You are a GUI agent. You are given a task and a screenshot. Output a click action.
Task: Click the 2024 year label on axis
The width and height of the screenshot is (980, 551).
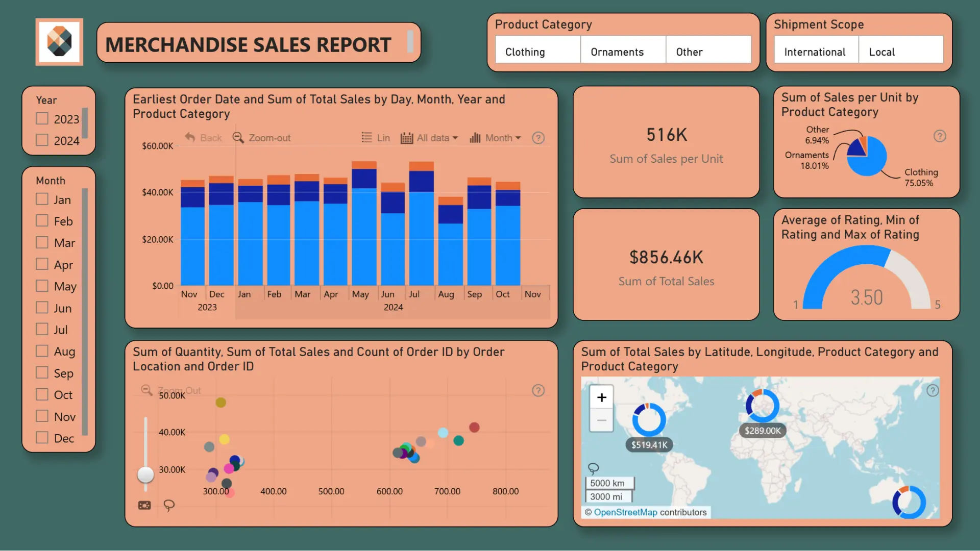pos(393,307)
